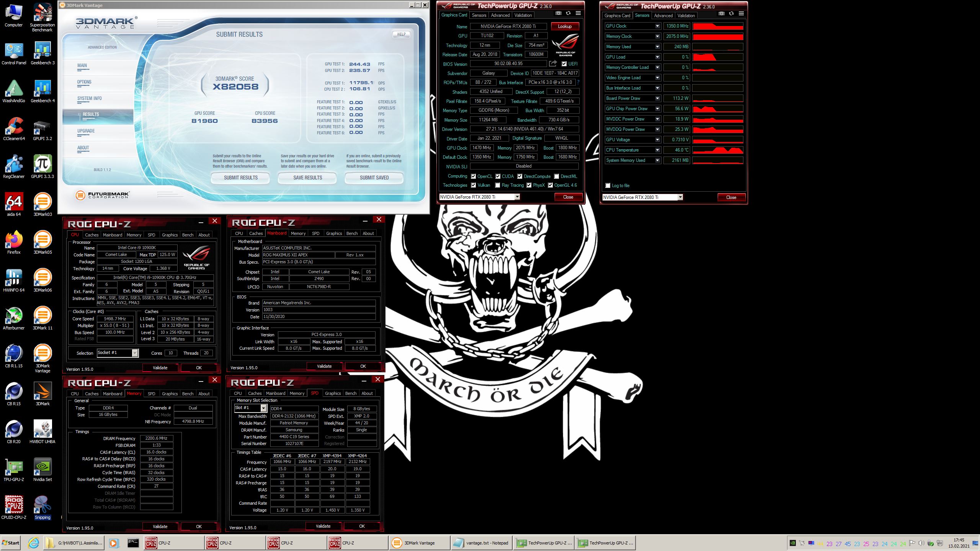980x551 pixels.
Task: Open Superposition Benchmark desktop icon
Action: [42, 17]
